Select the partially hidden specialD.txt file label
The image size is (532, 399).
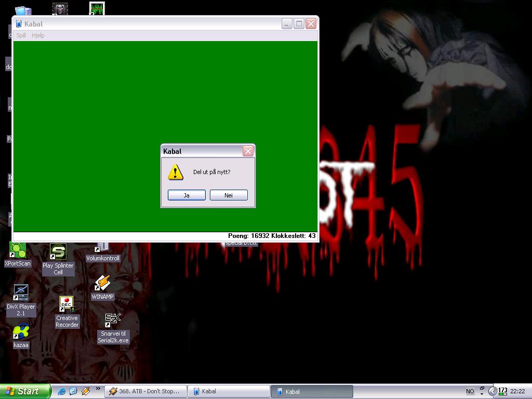(x=241, y=243)
